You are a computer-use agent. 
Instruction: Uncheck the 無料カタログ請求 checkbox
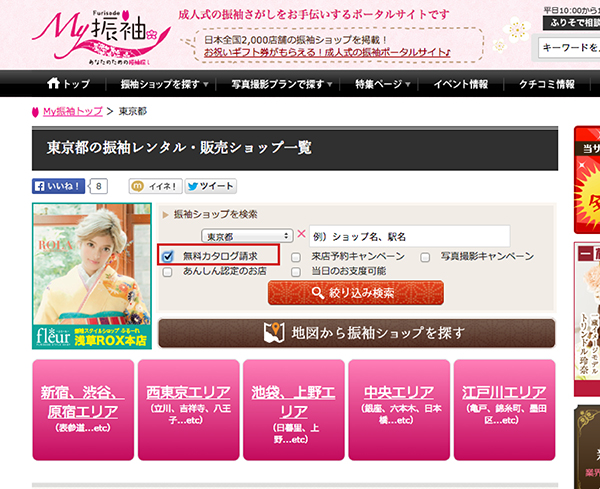[x=168, y=256]
